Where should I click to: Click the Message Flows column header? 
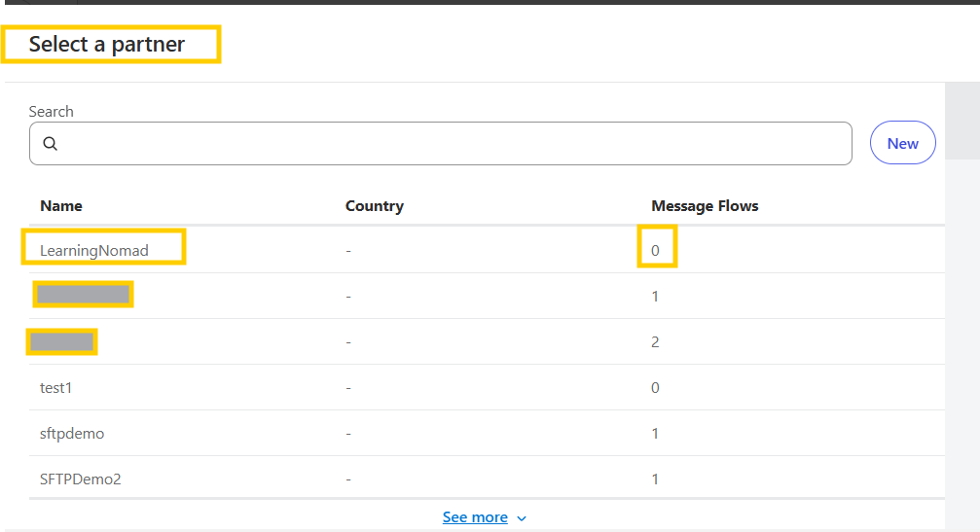tap(705, 206)
